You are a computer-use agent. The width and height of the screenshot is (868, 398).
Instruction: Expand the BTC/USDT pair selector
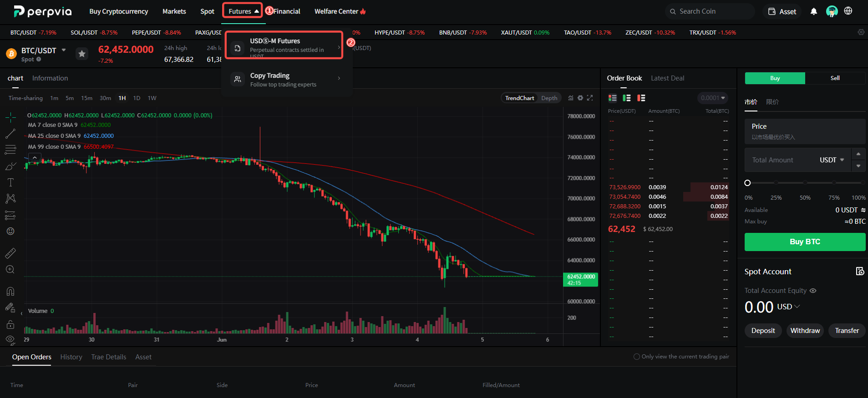pos(64,50)
